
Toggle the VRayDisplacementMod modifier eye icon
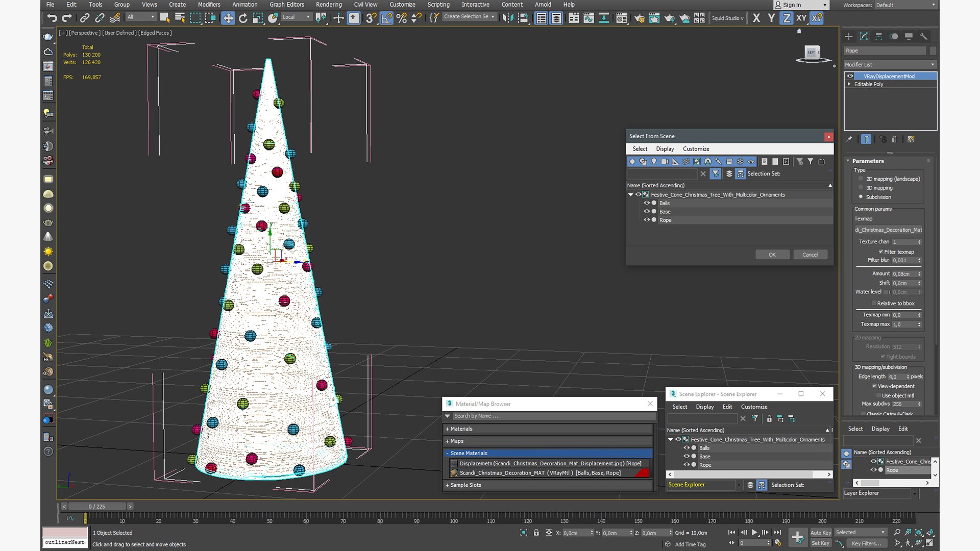850,76
